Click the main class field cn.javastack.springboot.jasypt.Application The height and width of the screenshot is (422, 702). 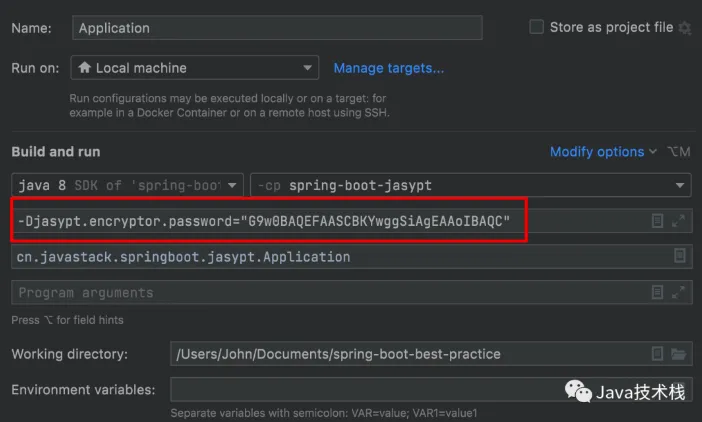pyautogui.click(x=330, y=257)
